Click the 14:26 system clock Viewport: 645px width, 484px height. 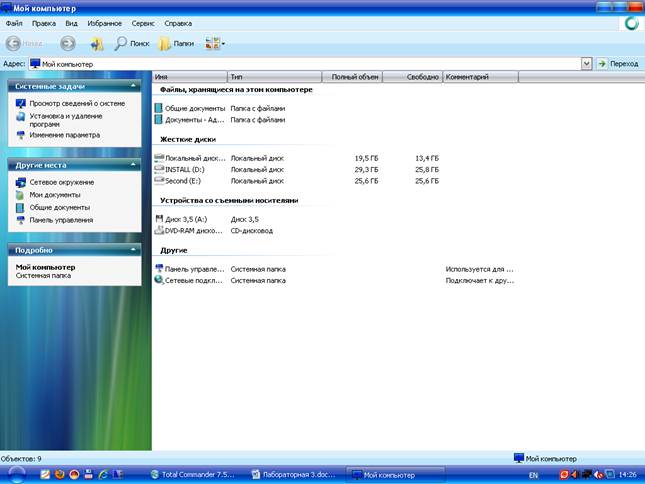(x=627, y=475)
